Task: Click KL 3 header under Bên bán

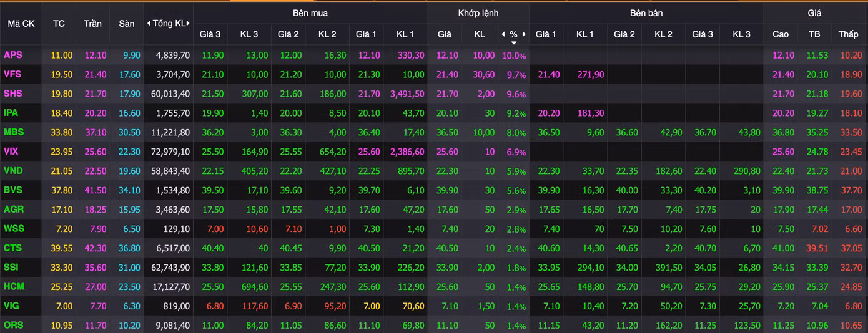Action: tap(741, 34)
